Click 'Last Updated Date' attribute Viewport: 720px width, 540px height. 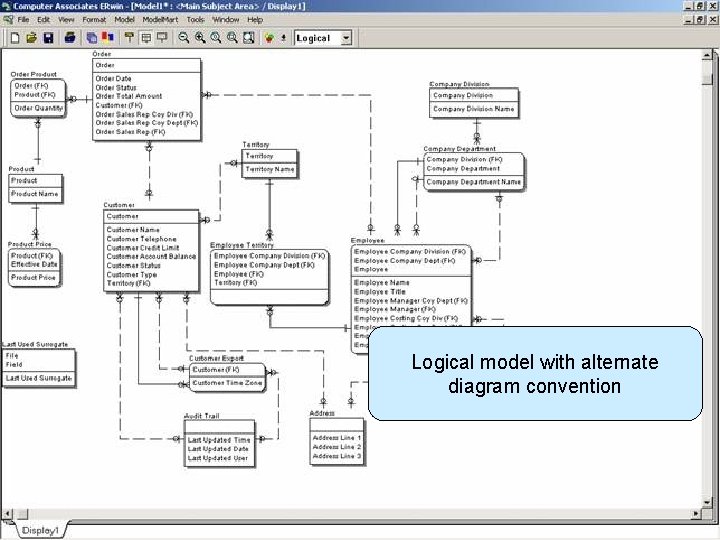pos(218,449)
